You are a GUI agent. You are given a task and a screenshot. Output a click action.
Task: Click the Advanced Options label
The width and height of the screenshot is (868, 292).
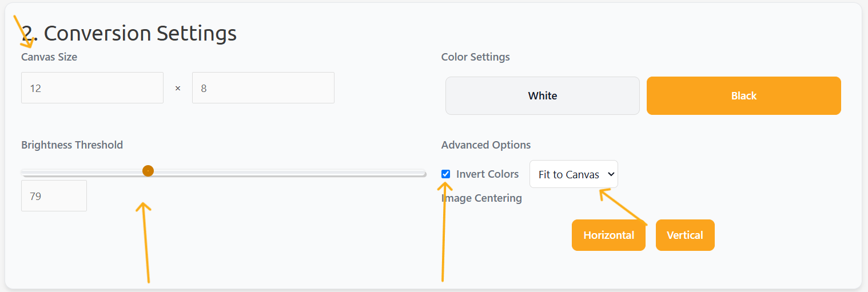coord(486,145)
